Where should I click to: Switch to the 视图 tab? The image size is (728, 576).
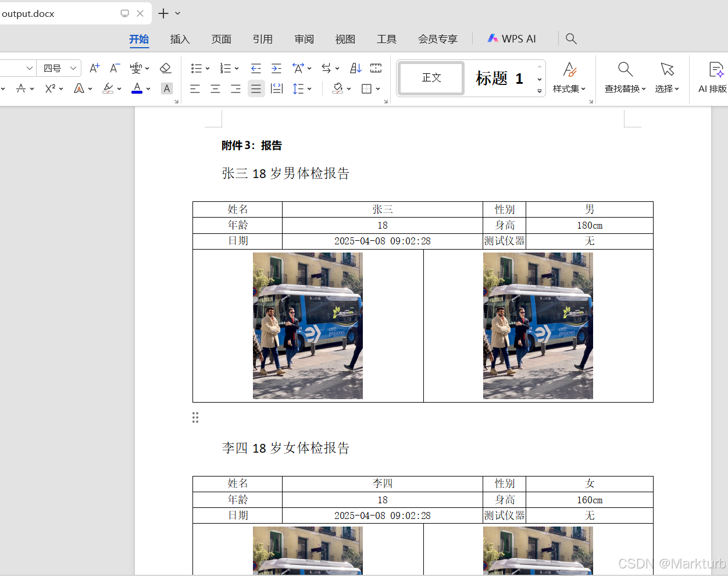point(345,39)
